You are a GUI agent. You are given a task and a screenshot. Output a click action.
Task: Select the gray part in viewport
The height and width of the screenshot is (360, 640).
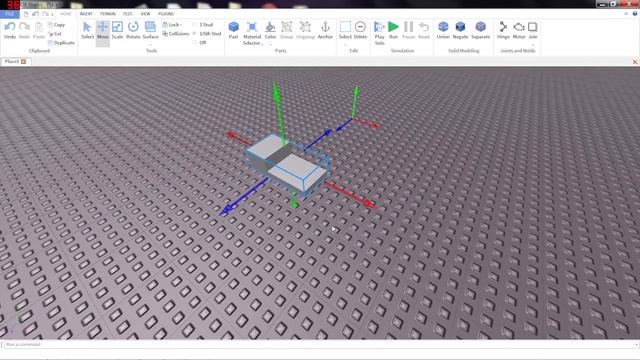(287, 165)
